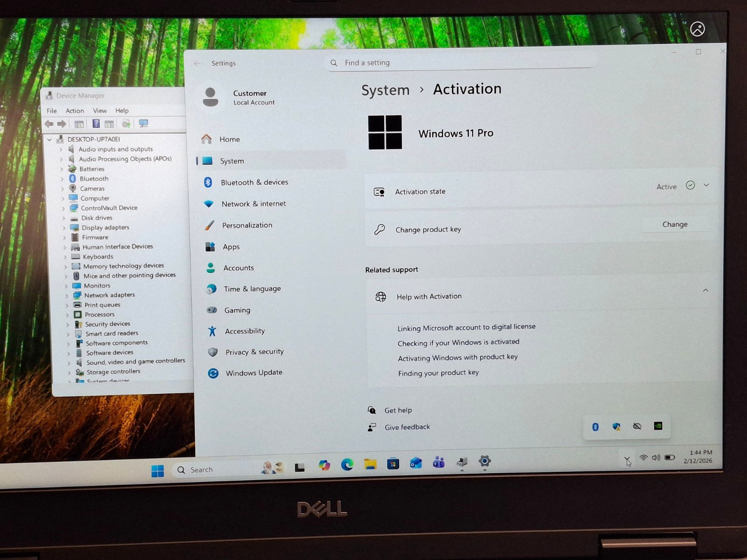747x560 pixels.
Task: Click scan for hardware changes monitor icon
Action: pos(143,123)
